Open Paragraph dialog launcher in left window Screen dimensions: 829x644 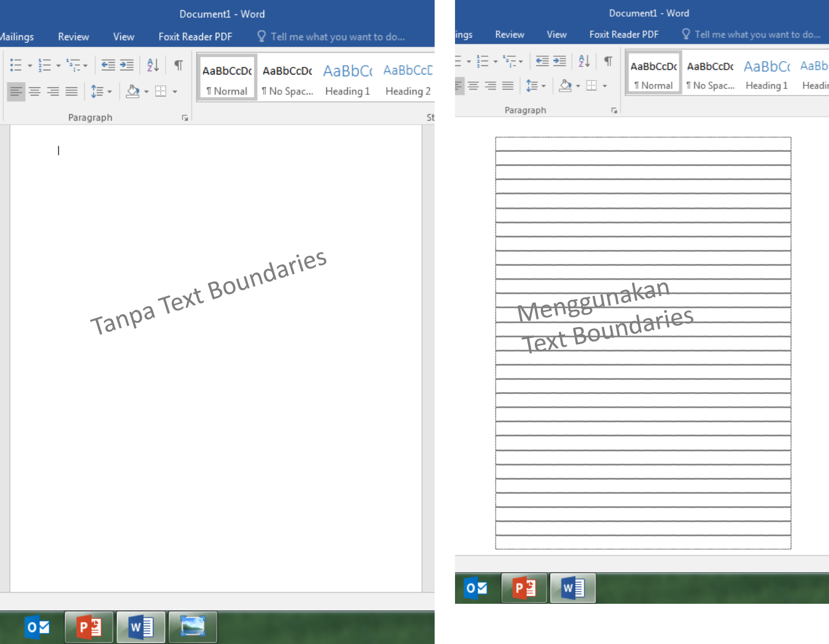[185, 118]
